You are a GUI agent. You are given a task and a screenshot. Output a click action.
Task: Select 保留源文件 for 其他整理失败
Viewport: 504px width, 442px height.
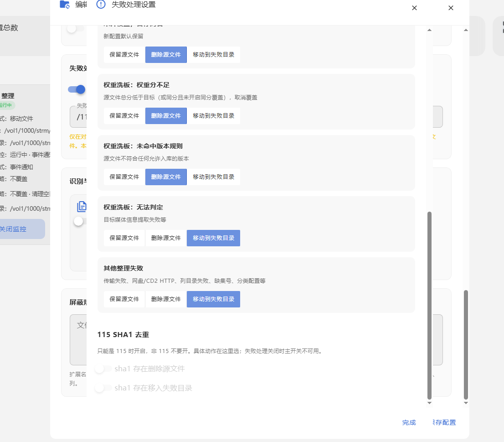point(124,299)
